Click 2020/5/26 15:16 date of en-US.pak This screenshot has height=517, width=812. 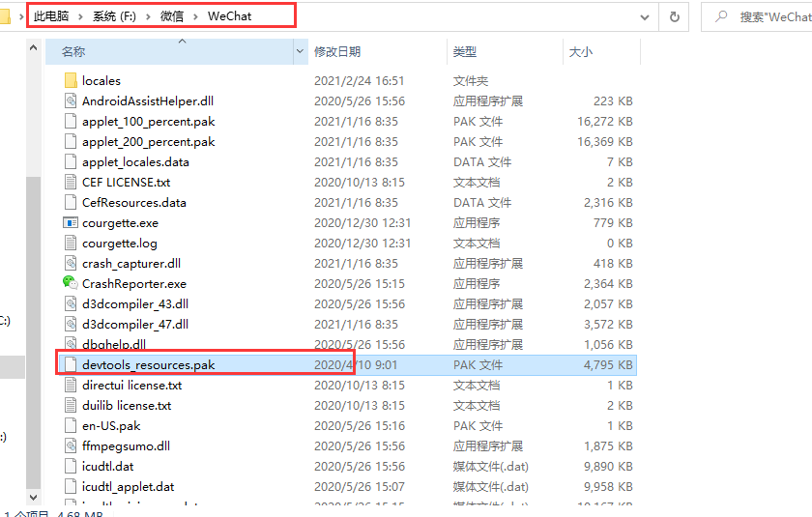click(x=359, y=426)
